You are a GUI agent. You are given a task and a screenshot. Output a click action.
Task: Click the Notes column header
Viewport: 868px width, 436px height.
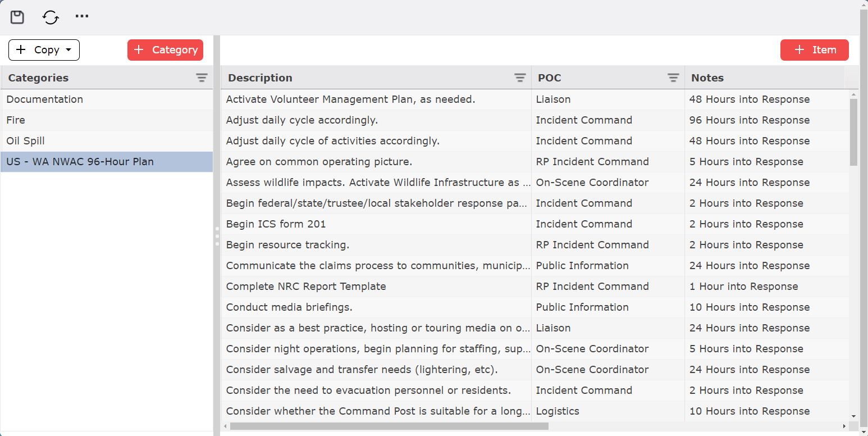tap(707, 78)
